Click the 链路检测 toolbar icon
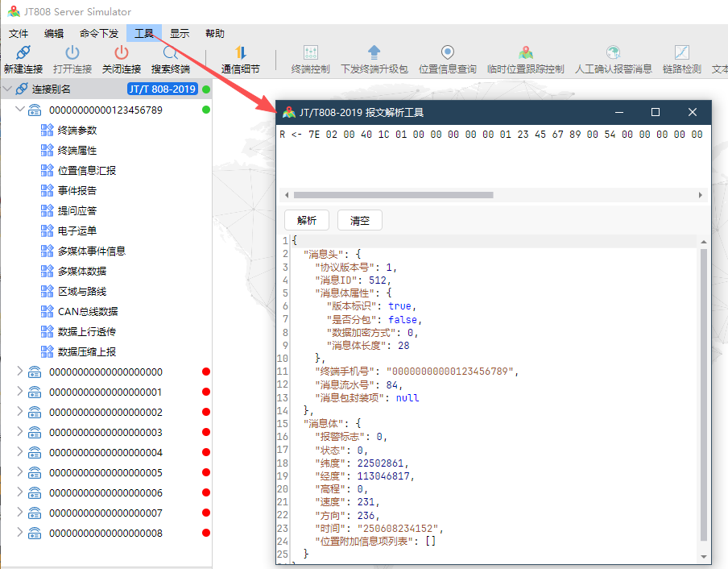 point(681,53)
